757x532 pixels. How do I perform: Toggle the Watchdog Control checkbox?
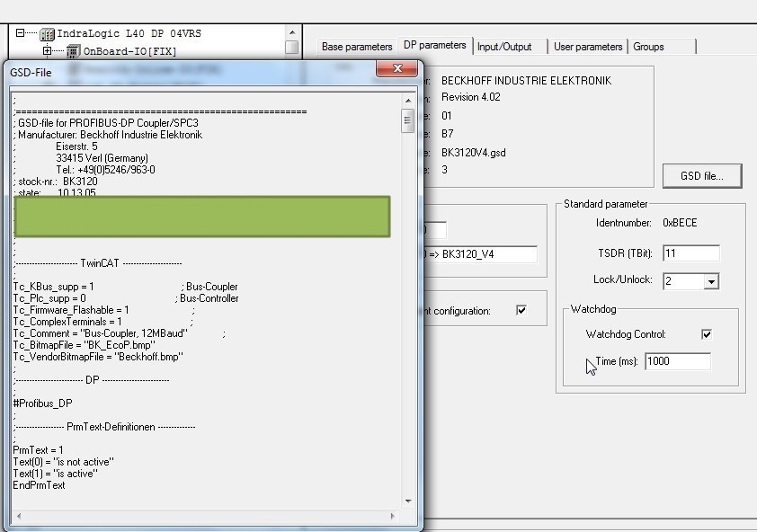tap(707, 334)
